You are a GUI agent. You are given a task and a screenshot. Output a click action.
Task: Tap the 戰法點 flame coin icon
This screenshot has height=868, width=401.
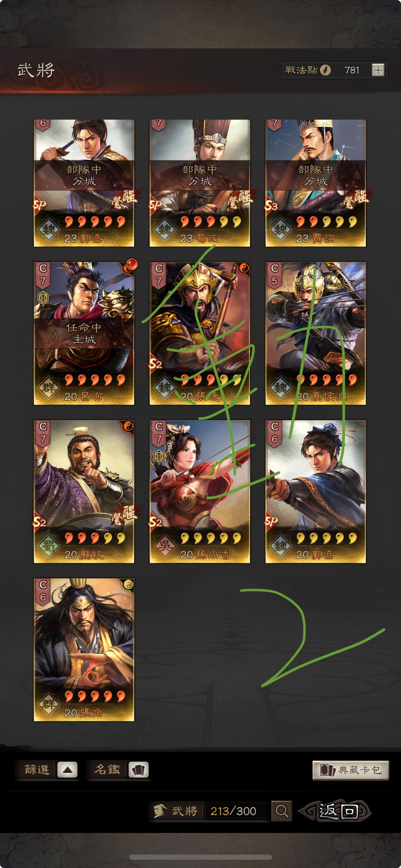coord(326,70)
